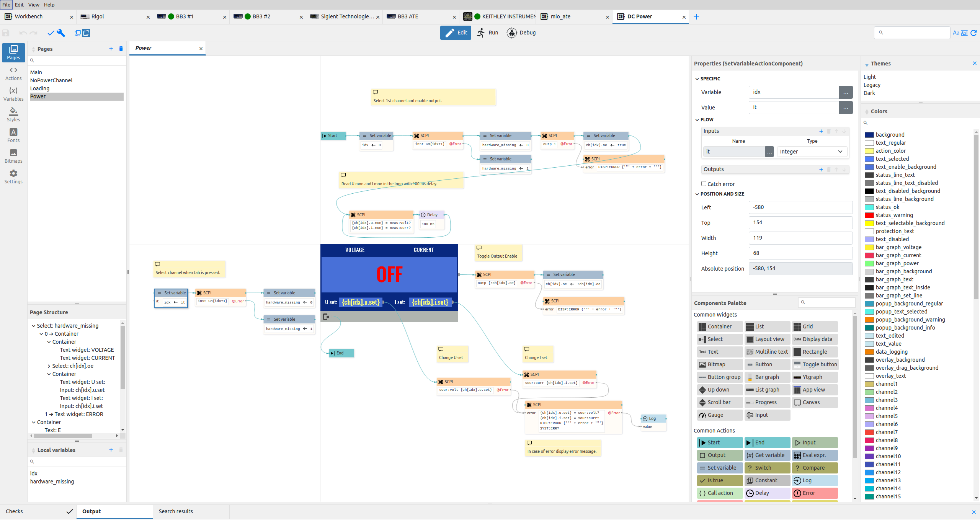Open the Settings sidebar panel
This screenshot has height=524, width=980.
pos(13,177)
